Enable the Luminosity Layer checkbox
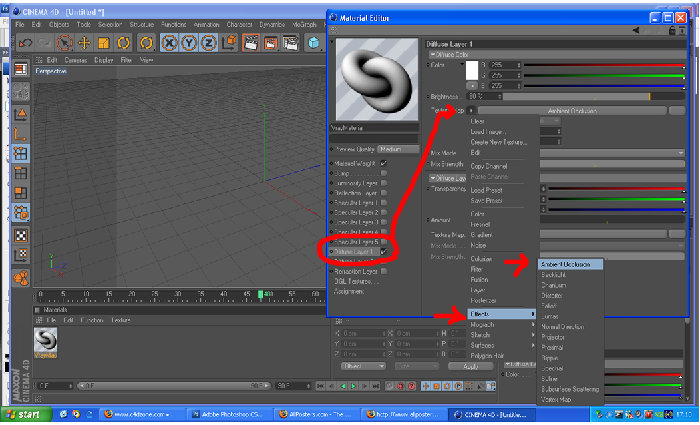700x425 pixels. [x=383, y=183]
